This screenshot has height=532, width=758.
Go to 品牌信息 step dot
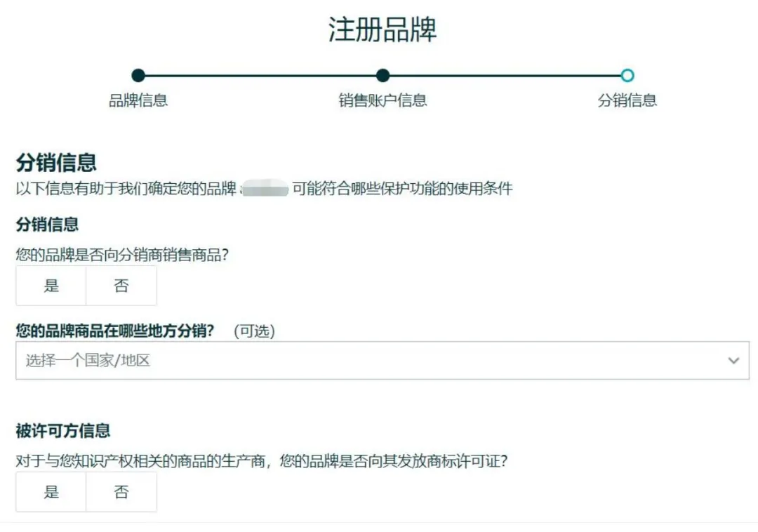click(138, 75)
